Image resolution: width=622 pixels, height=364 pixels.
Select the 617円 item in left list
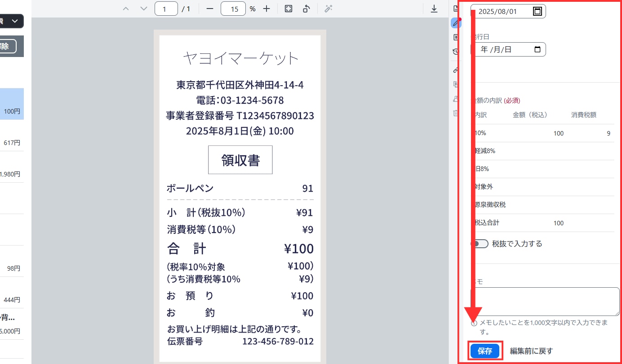12,136
